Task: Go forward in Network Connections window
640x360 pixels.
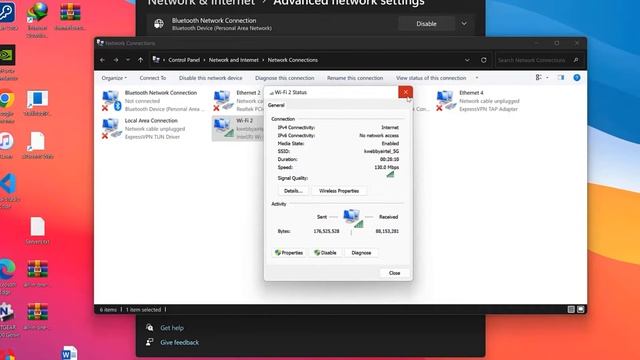Action: click(116, 60)
